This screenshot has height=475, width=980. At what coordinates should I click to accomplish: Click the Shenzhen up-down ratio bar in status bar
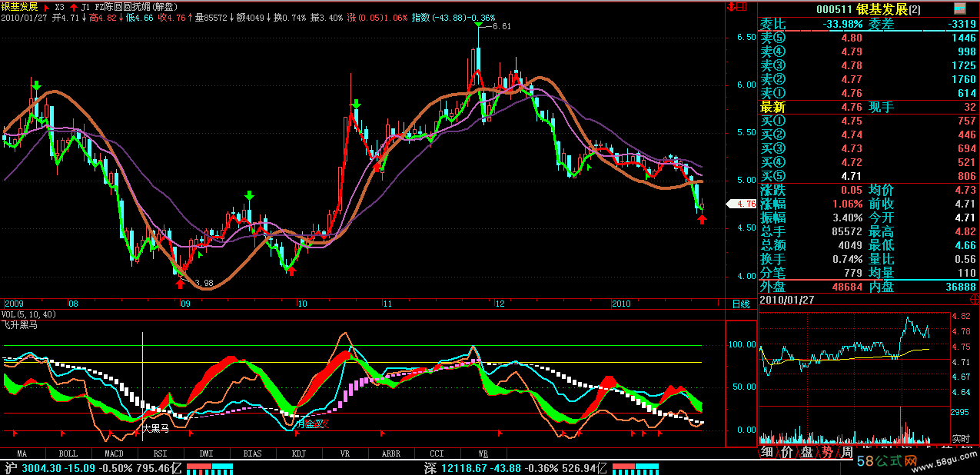[636, 467]
